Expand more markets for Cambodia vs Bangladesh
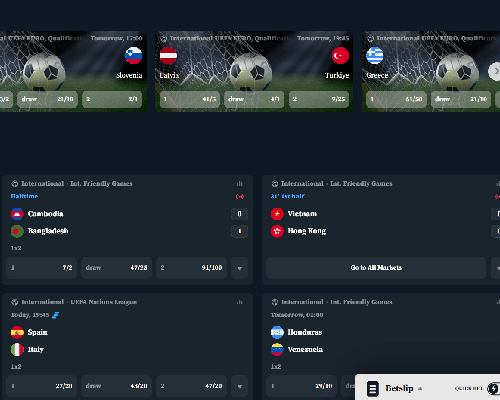 239,268
